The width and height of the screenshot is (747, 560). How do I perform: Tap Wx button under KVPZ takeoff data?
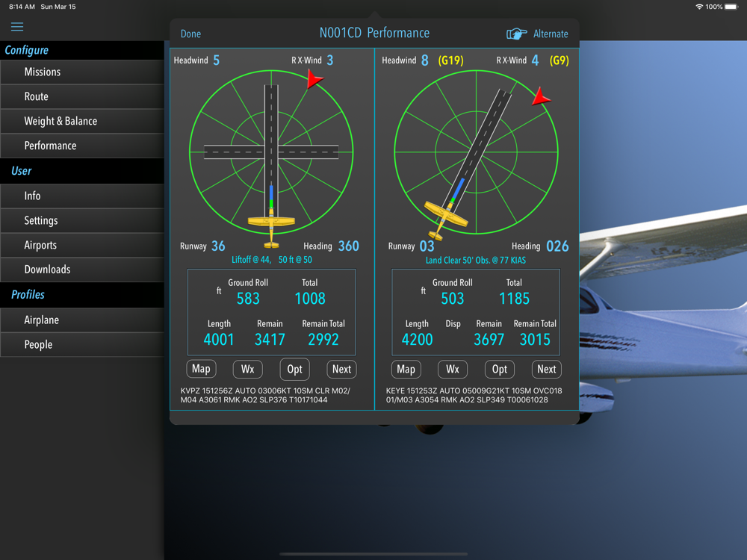[x=248, y=369]
